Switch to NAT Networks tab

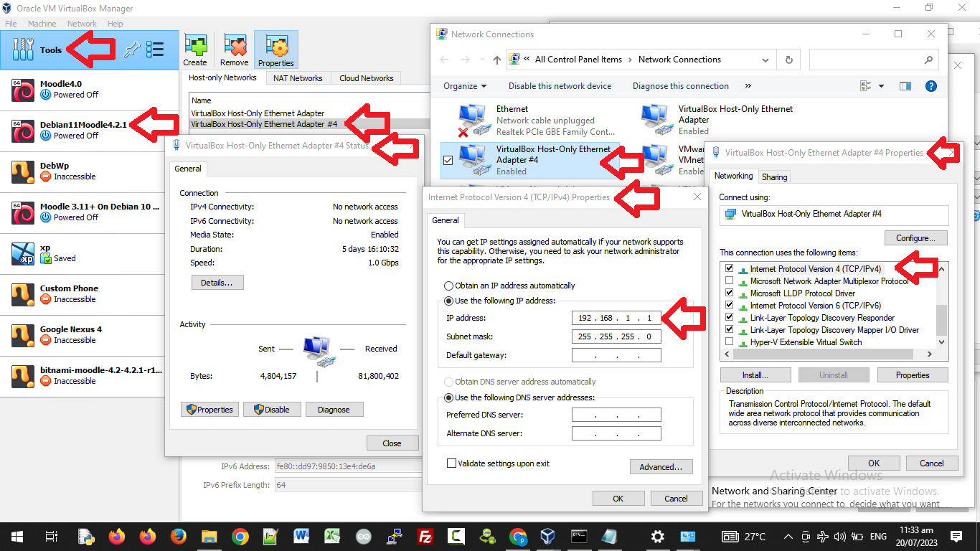coord(298,78)
